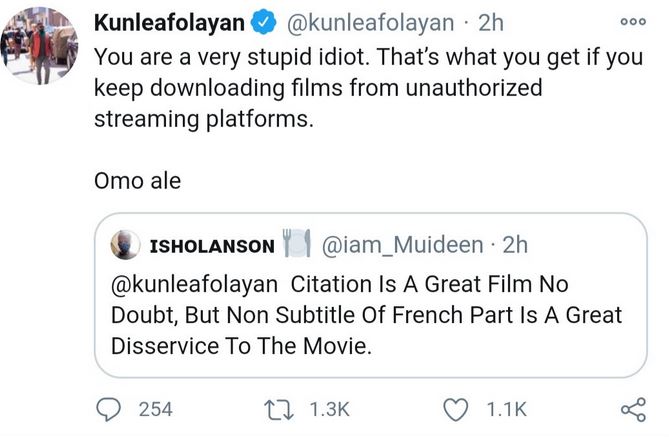The height and width of the screenshot is (437, 669).
Task: Click the main tweet text about unauthorized streaming
Action: point(330,87)
